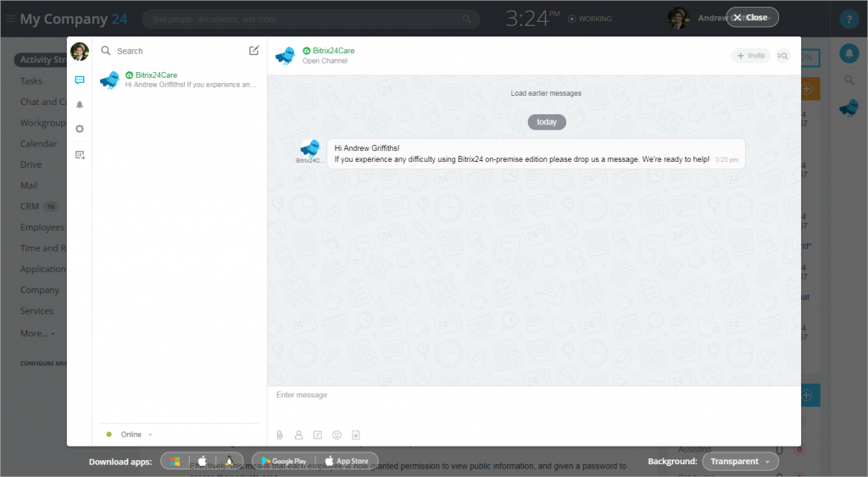Click the today date label

point(547,122)
